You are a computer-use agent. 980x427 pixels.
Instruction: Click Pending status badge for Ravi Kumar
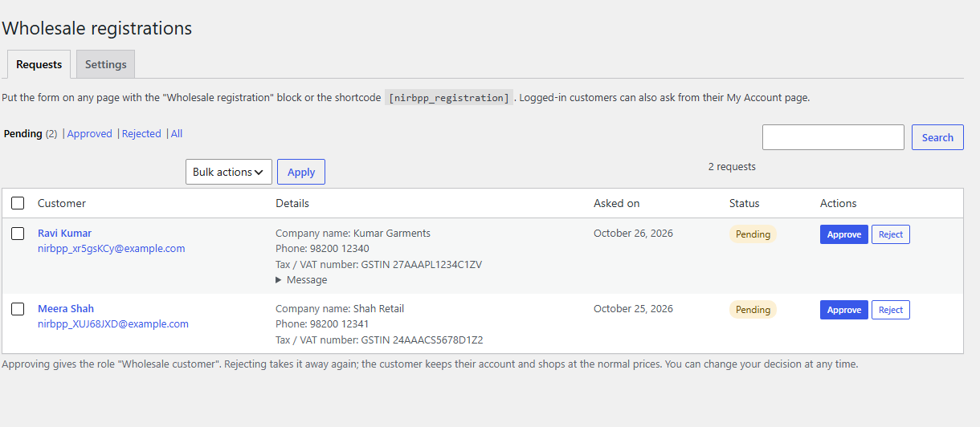(753, 234)
